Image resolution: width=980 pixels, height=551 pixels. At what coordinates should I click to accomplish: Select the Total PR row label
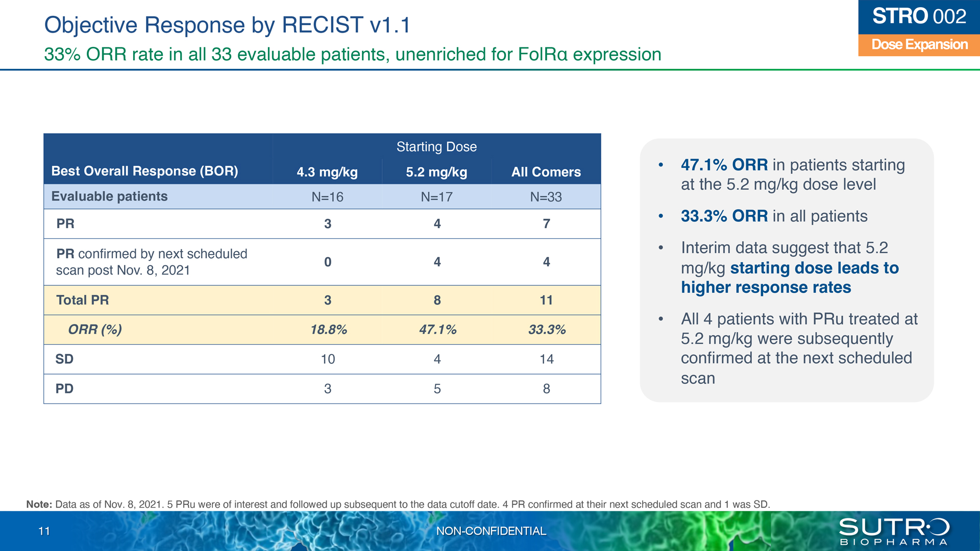point(83,300)
